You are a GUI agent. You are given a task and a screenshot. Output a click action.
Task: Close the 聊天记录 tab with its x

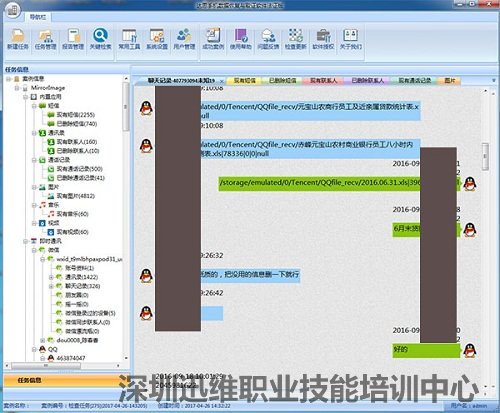tap(222, 81)
